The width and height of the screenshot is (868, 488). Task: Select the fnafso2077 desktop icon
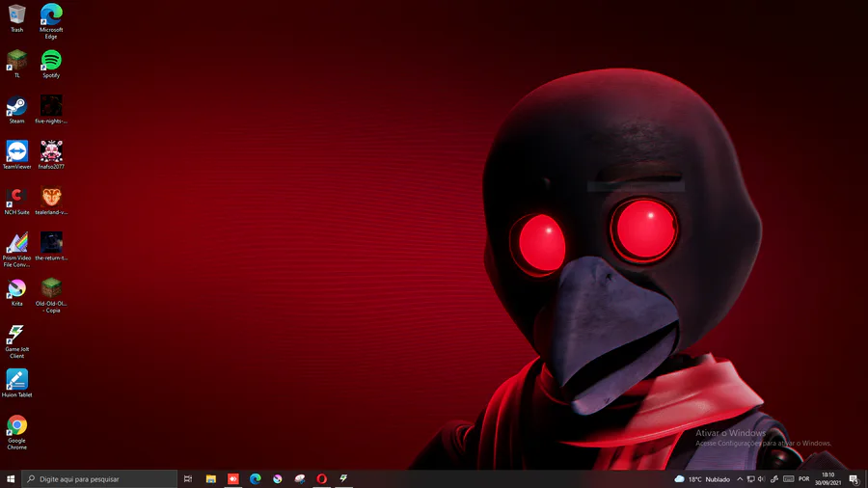[51, 155]
